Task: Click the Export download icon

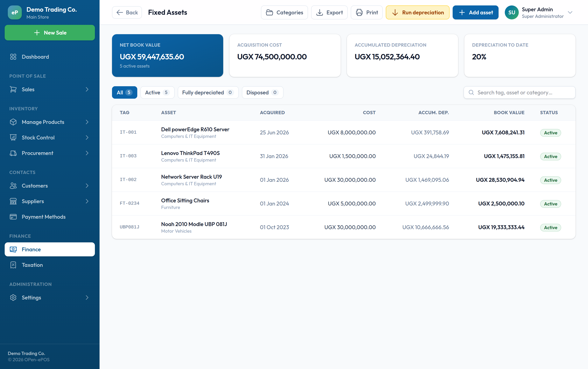Action: click(320, 12)
